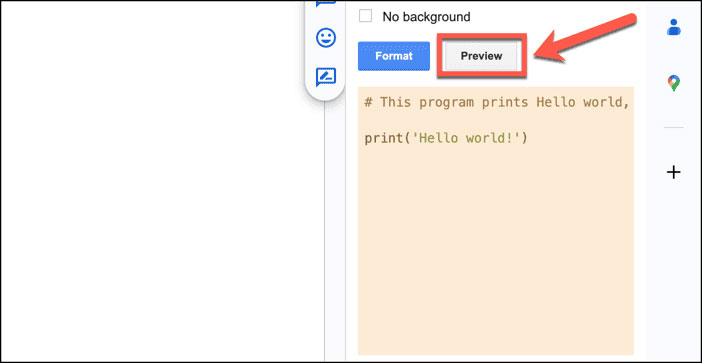Enable the No background checkbox

pyautogui.click(x=365, y=16)
